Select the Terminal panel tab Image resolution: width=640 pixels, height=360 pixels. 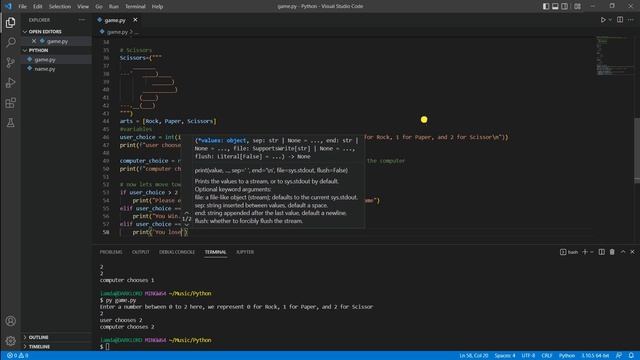click(x=215, y=252)
